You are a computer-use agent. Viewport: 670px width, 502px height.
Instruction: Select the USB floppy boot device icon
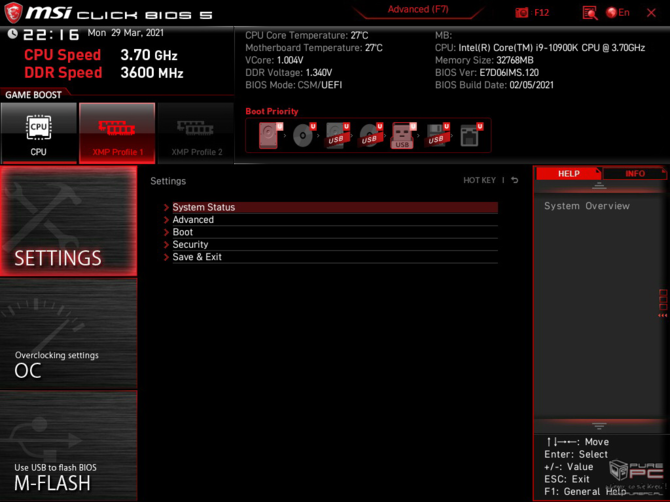click(x=437, y=135)
